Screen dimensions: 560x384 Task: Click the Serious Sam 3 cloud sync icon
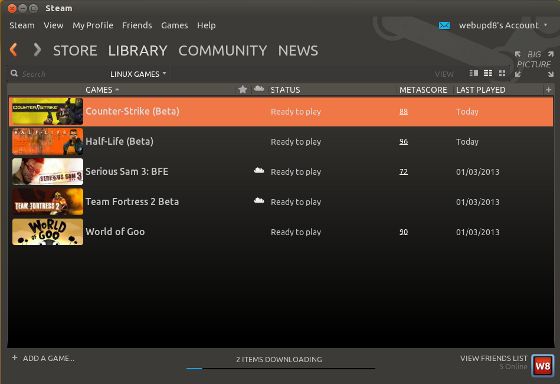click(x=259, y=171)
